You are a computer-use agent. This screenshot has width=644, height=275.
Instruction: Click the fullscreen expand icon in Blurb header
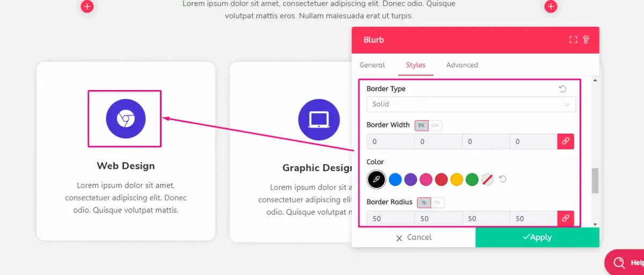tap(573, 40)
